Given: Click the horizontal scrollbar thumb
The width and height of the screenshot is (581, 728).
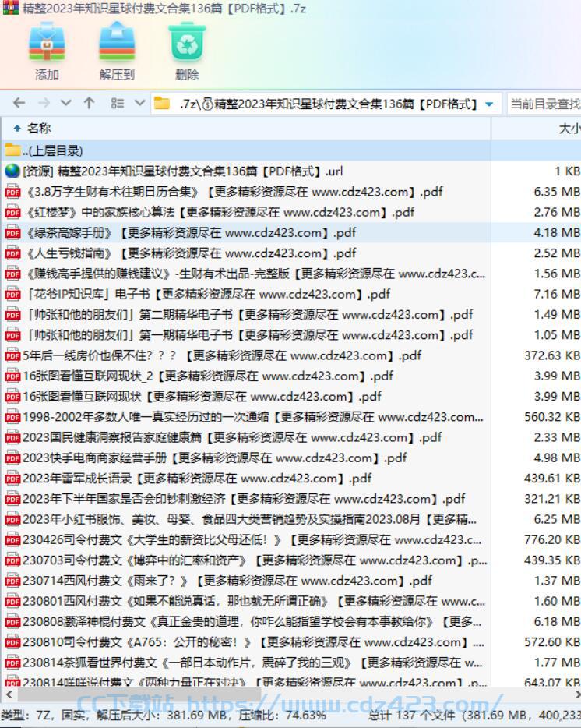Looking at the screenshot, I should pos(139,694).
